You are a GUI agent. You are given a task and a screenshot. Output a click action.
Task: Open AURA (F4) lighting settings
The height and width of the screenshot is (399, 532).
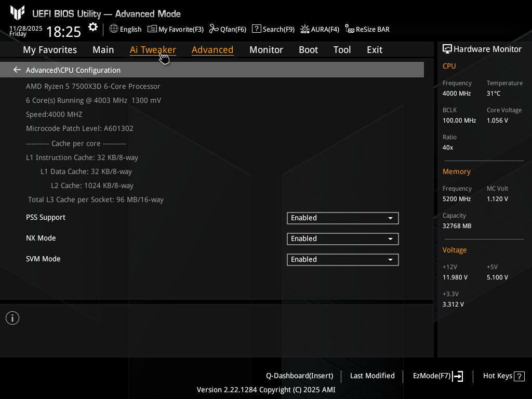(x=320, y=29)
